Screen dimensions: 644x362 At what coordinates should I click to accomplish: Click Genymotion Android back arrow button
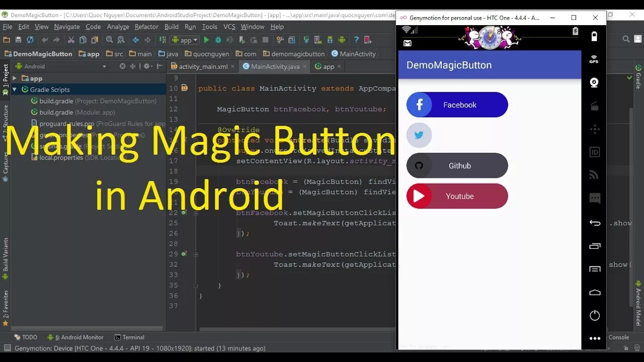pos(595,223)
